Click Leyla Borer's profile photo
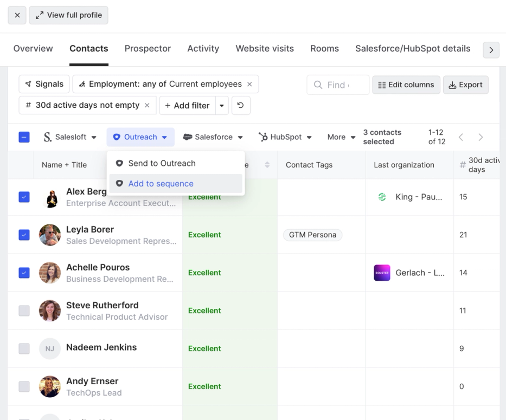506x420 pixels. (50, 235)
